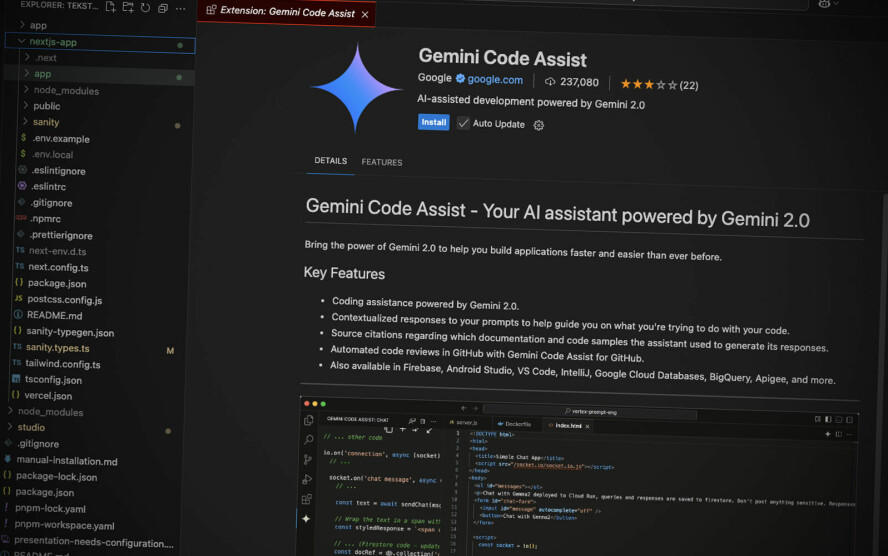Image resolution: width=888 pixels, height=556 pixels.
Task: Click the Copilot icon in top right corner
Action: point(825,3)
